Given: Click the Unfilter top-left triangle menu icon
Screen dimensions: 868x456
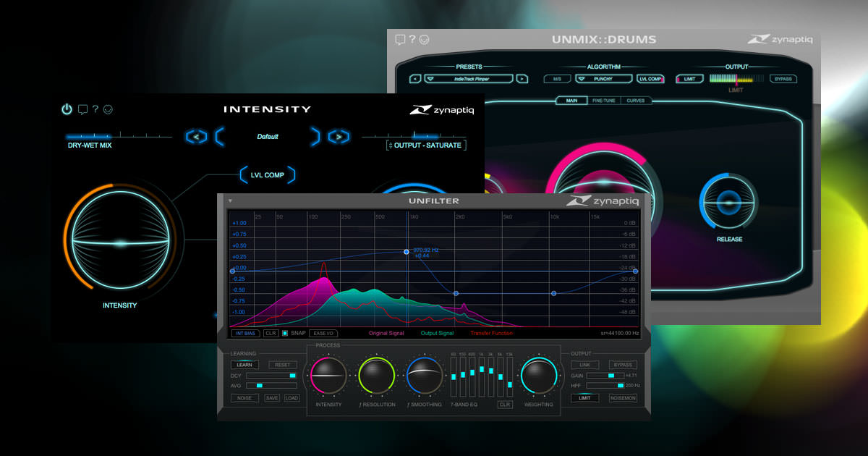Looking at the screenshot, I should (x=230, y=200).
